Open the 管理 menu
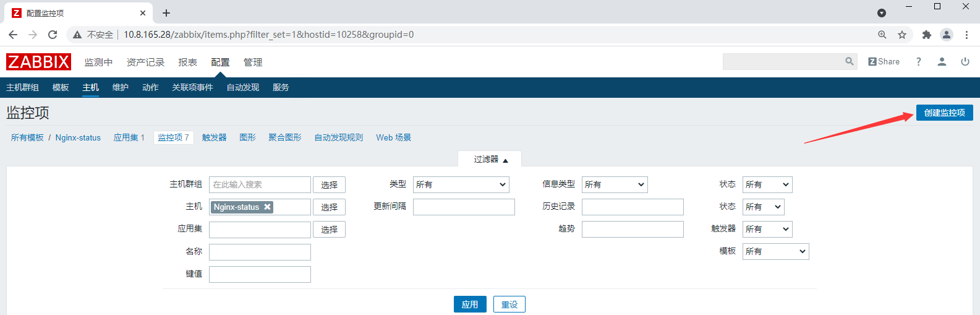This screenshot has height=315, width=980. coord(253,62)
